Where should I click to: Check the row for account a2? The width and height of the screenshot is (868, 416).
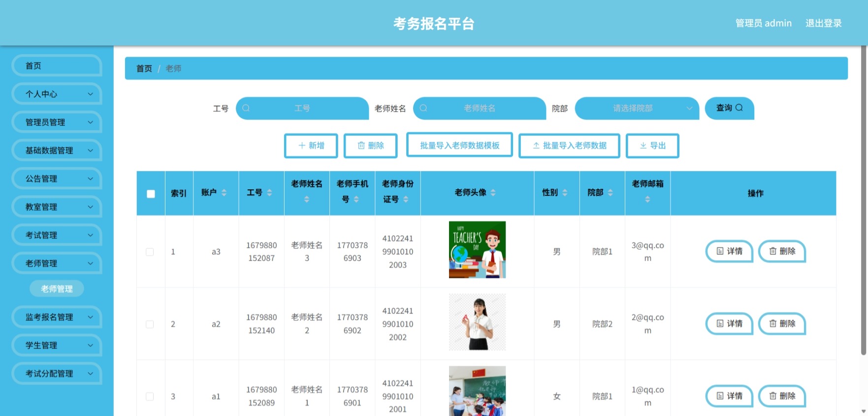(150, 324)
